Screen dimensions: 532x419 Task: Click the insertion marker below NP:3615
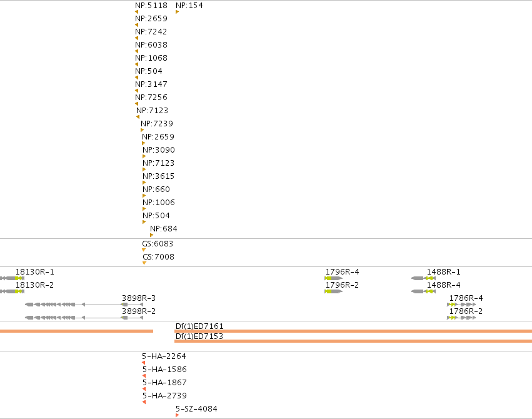point(144,183)
